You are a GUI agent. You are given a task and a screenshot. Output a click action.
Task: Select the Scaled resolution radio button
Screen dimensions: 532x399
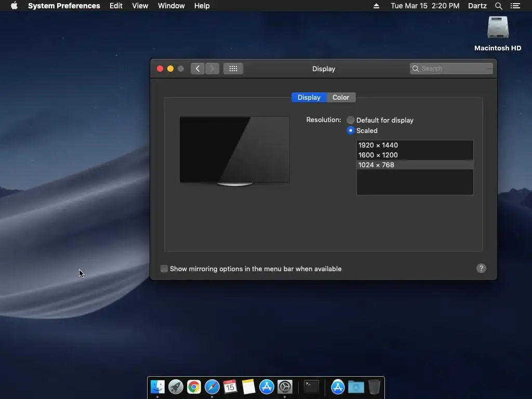[351, 130]
